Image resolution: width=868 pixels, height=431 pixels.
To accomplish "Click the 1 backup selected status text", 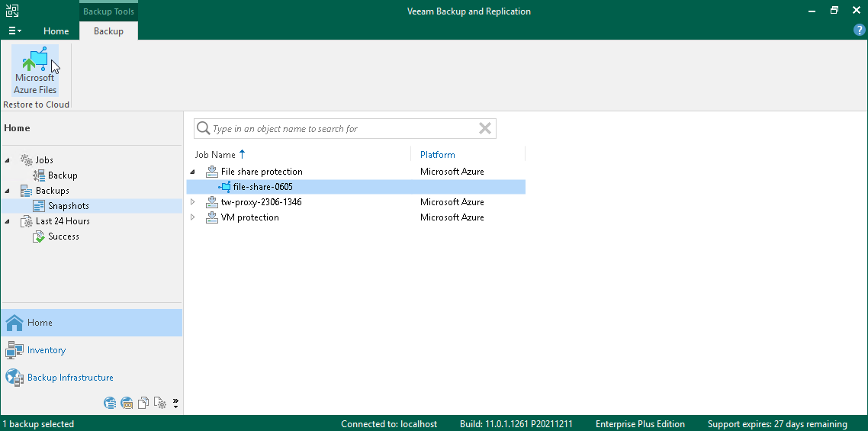I will pos(38,424).
